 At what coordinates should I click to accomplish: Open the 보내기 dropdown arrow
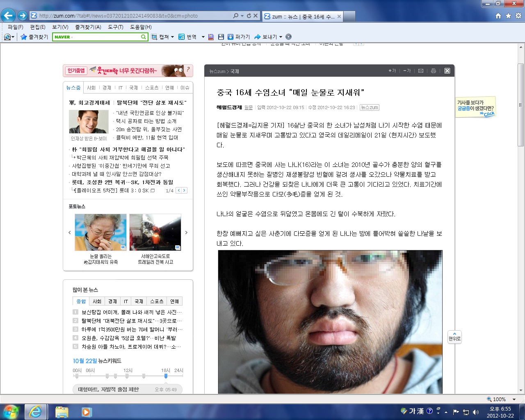(x=281, y=37)
